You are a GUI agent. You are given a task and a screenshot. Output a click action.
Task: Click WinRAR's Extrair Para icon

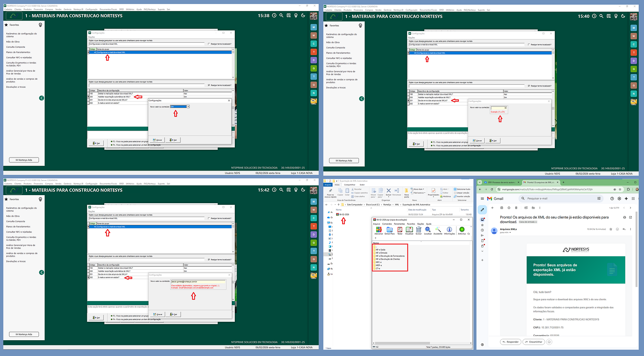[389, 230]
